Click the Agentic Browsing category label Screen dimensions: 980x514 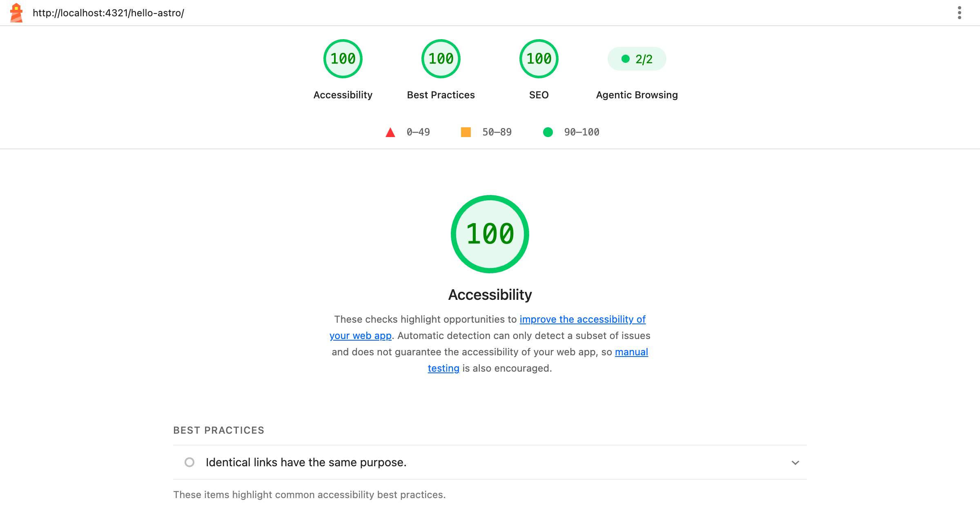637,95
